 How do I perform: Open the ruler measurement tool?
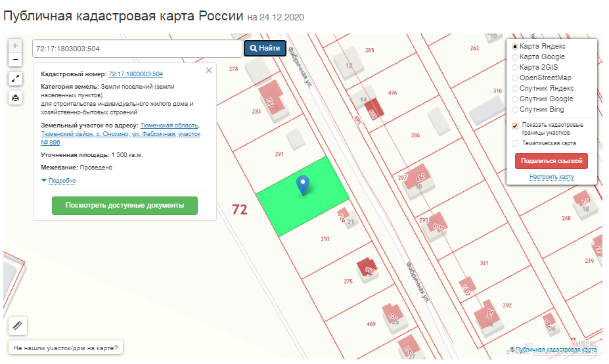pos(18,325)
